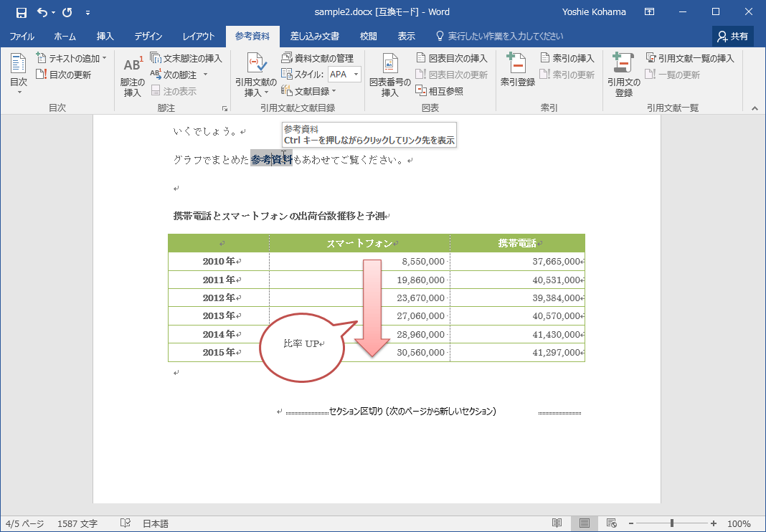The width and height of the screenshot is (766, 532).
Task: Click the heading 携帯電話とスマートフォンの出荷台数推移と予測
Action: pos(279,216)
